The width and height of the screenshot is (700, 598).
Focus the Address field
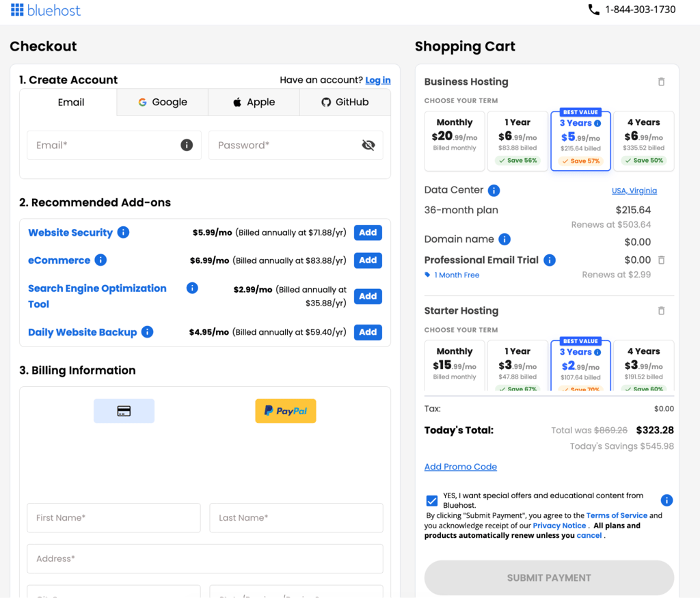[x=205, y=559]
